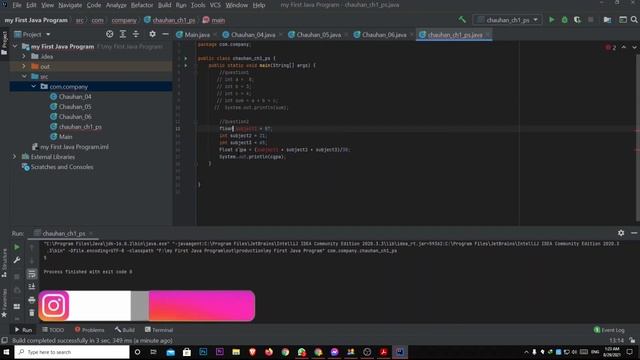
Task: Open the Build tool window
Action: pyautogui.click(x=124, y=330)
